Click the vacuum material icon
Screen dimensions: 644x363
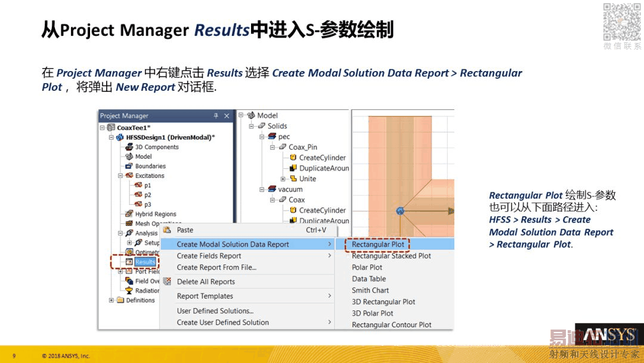click(x=273, y=189)
